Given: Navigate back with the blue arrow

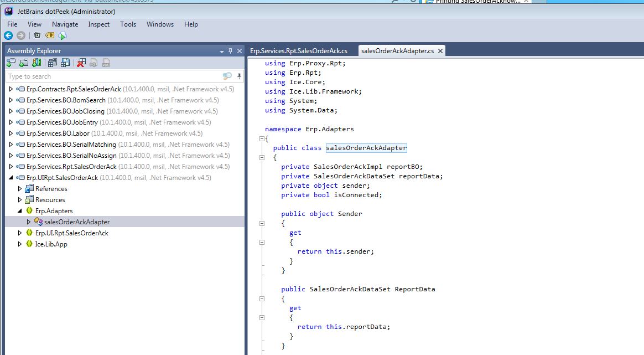Looking at the screenshot, I should [8, 36].
